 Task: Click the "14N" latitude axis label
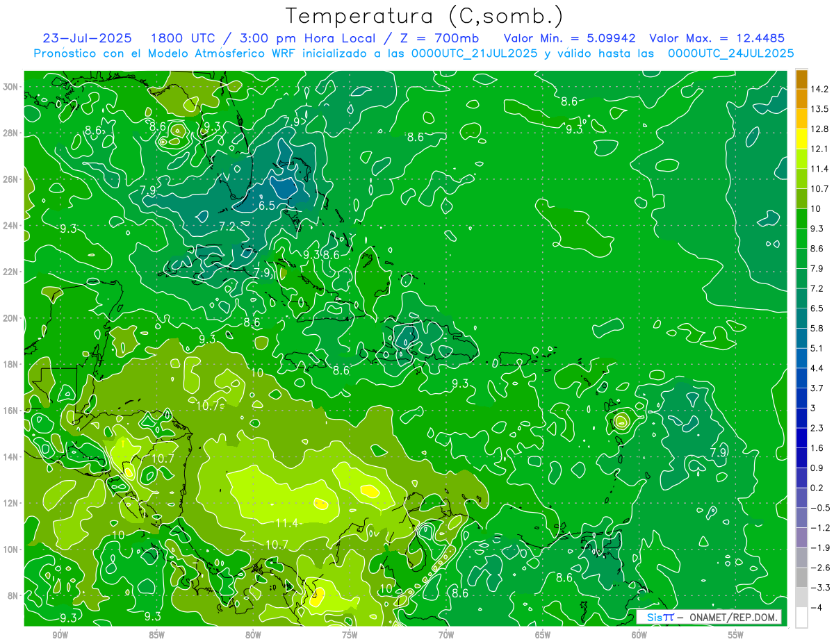pos(10,456)
